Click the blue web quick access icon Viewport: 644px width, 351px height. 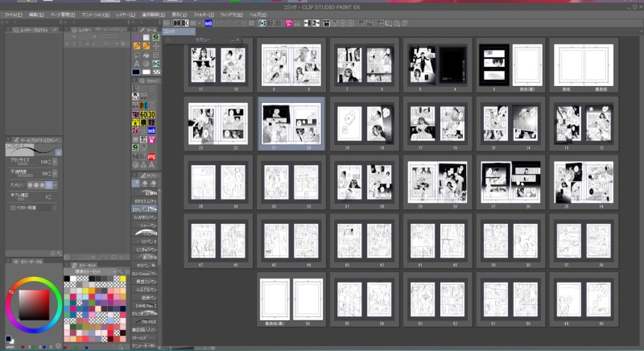click(151, 130)
